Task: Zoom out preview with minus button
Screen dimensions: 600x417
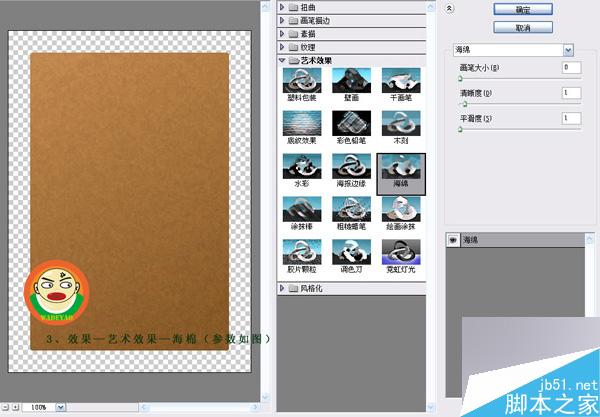Action: tap(5, 407)
